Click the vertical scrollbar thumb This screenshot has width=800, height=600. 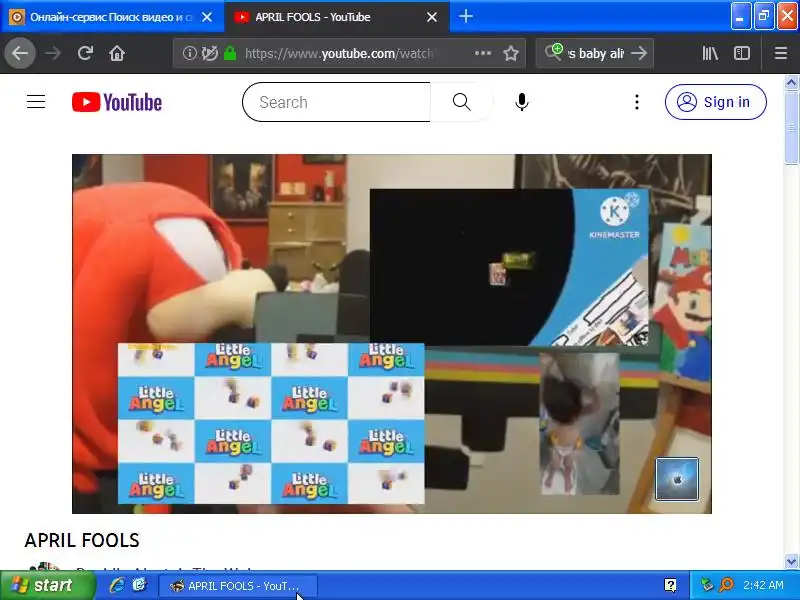[791, 128]
